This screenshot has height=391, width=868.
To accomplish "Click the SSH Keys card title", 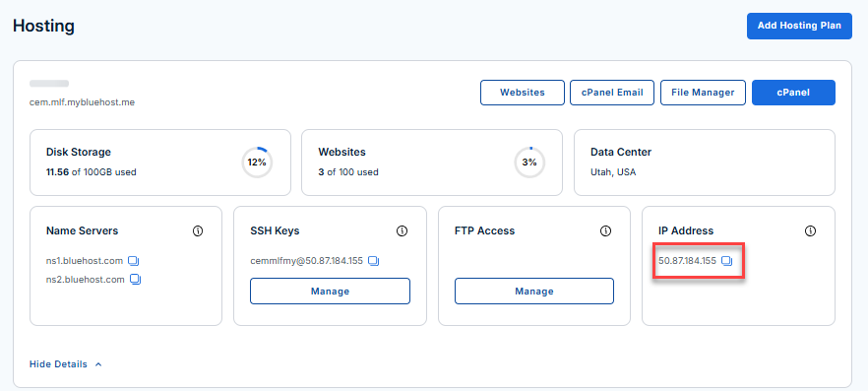I will [275, 230].
